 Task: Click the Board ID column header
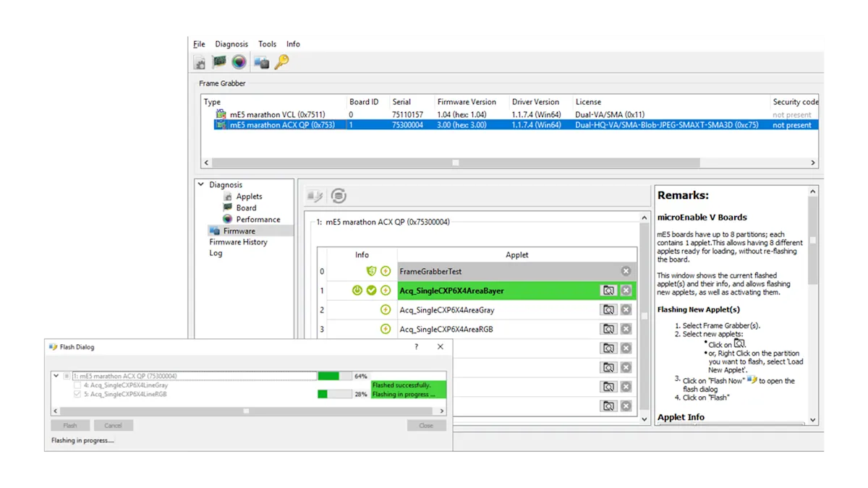pyautogui.click(x=364, y=102)
